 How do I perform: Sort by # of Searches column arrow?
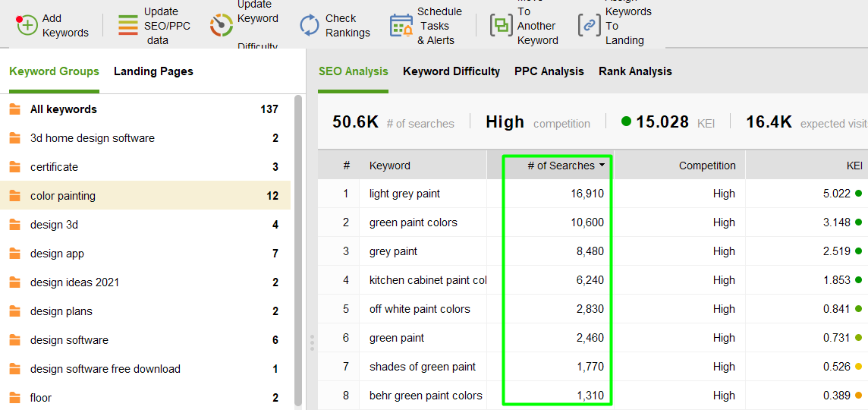tap(602, 166)
